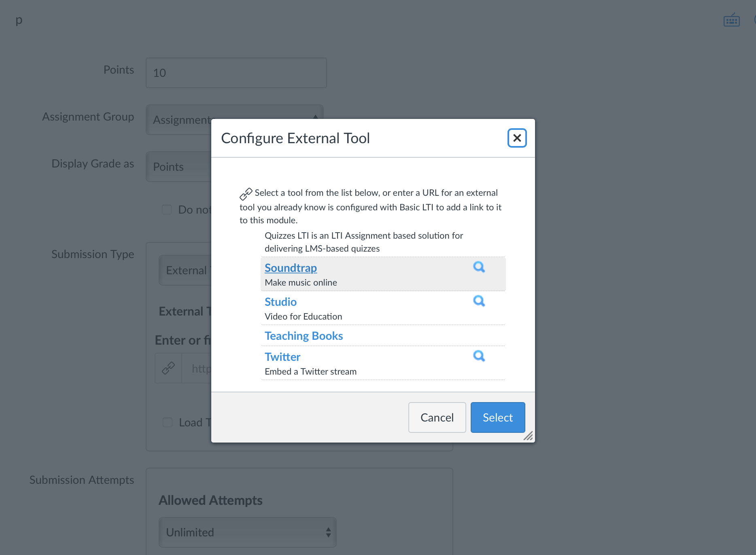Viewport: 756px width, 555px height.
Task: Toggle the 'Load T...' checkbox
Action: pyautogui.click(x=168, y=422)
